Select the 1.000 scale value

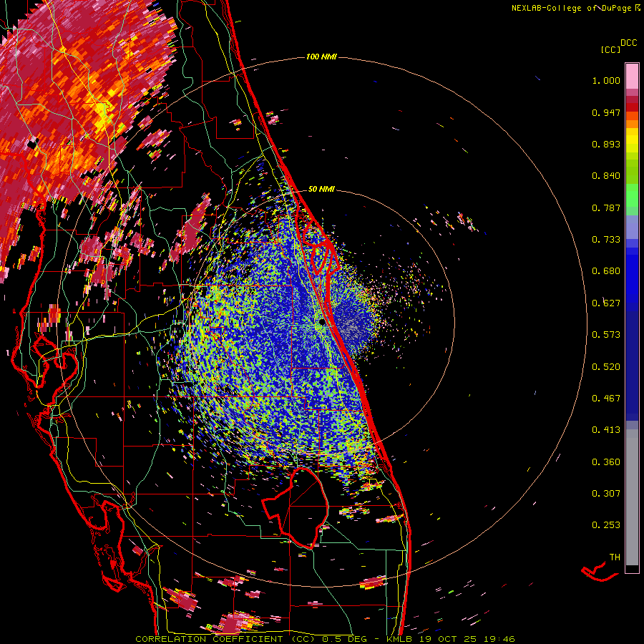pyautogui.click(x=606, y=80)
